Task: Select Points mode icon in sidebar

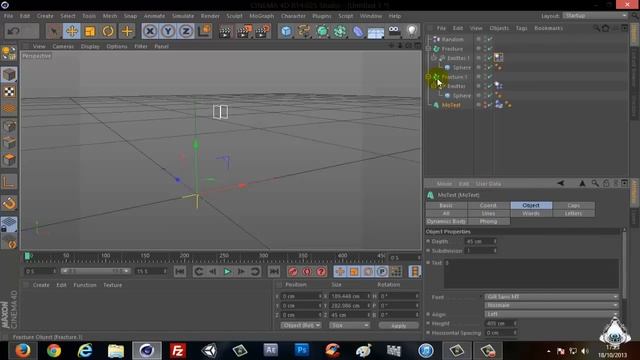Action: pyautogui.click(x=9, y=126)
